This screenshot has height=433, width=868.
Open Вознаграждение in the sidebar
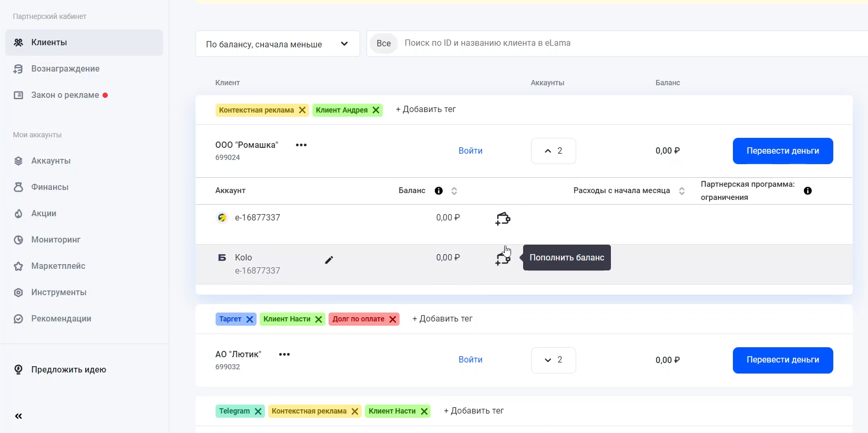click(x=65, y=69)
